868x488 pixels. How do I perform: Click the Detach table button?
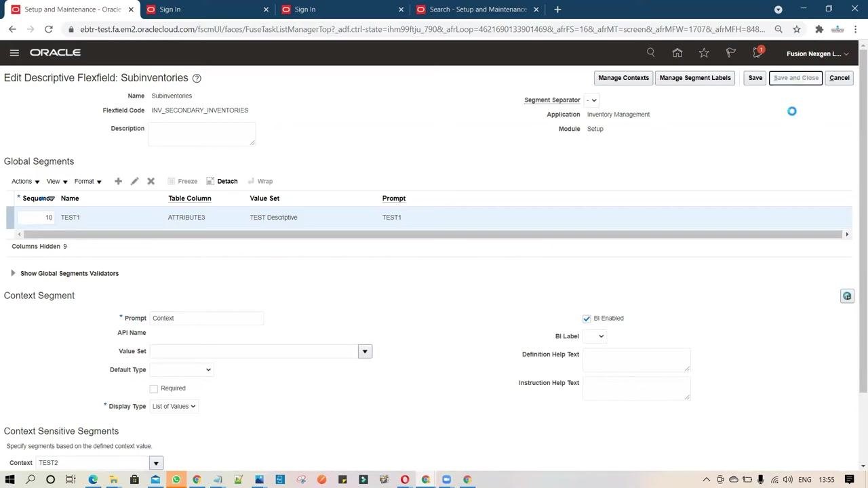[222, 181]
